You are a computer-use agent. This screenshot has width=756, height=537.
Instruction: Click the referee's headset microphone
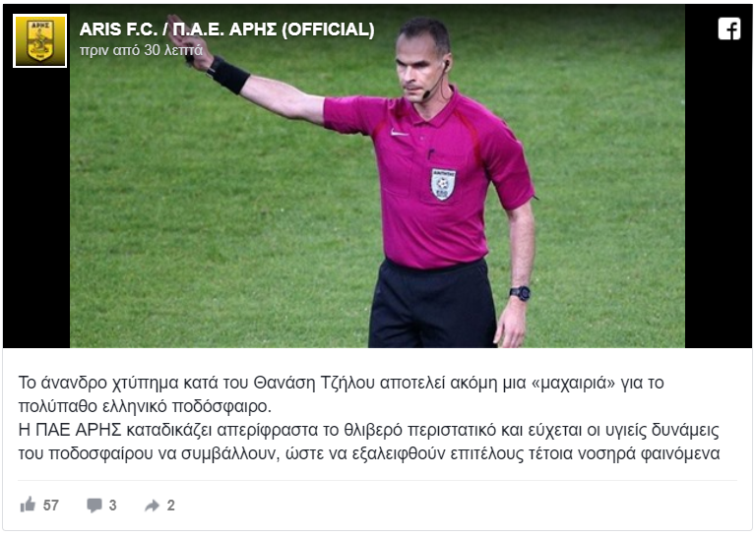pyautogui.click(x=434, y=82)
